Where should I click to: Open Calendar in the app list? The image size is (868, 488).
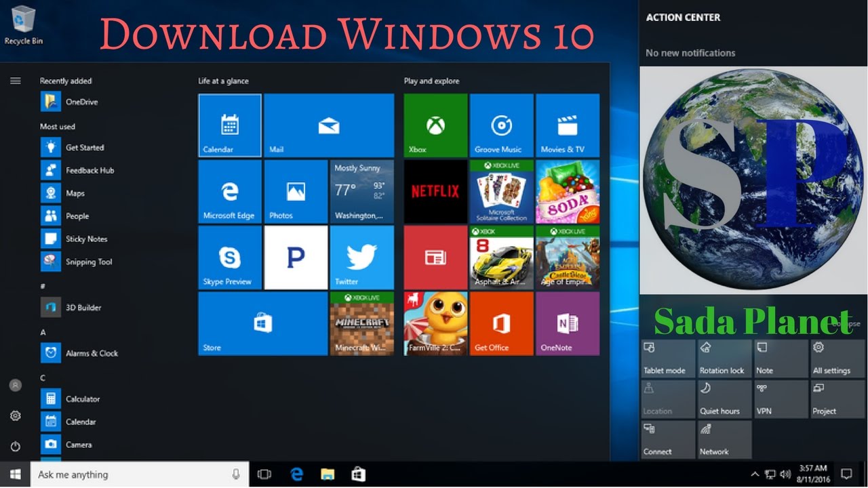pyautogui.click(x=68, y=422)
